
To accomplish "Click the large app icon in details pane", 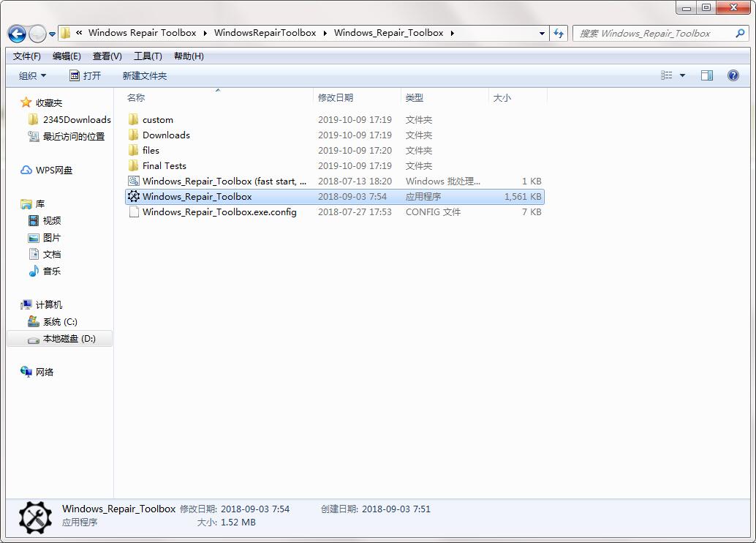I will [x=35, y=517].
